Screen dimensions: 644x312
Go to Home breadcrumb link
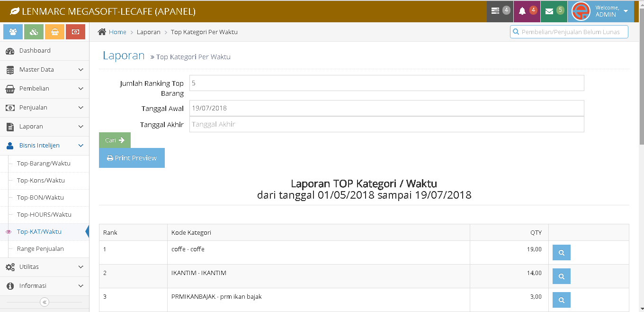click(117, 32)
